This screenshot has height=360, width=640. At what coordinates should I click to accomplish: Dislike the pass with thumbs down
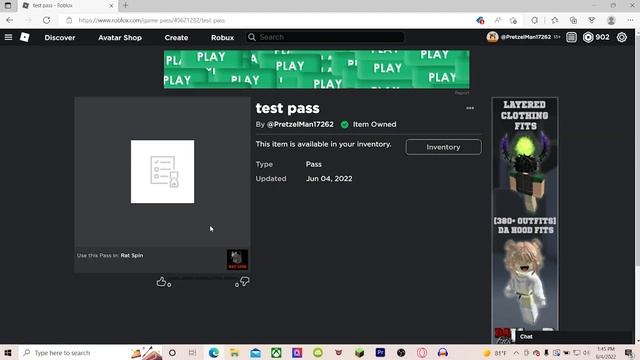coord(244,281)
